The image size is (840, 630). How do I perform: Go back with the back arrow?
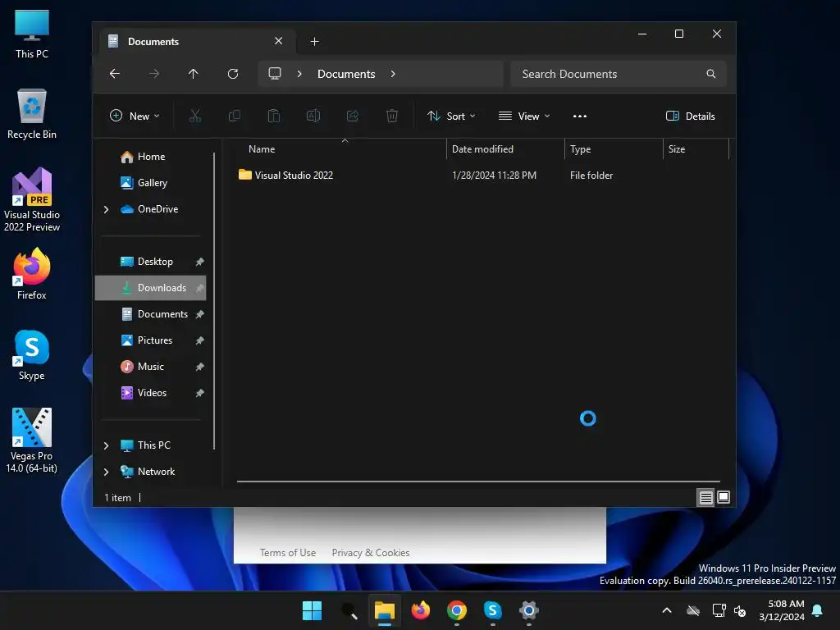tap(115, 74)
